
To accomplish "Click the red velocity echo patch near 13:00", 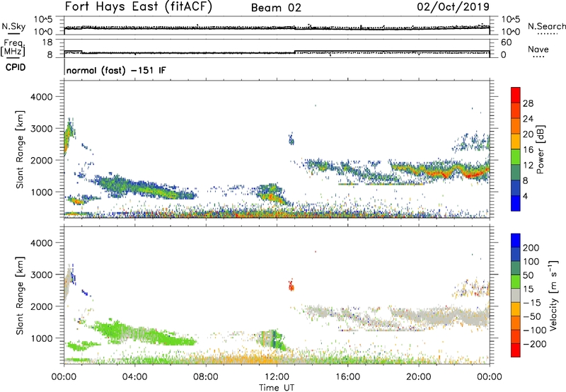I will pos(291,286).
